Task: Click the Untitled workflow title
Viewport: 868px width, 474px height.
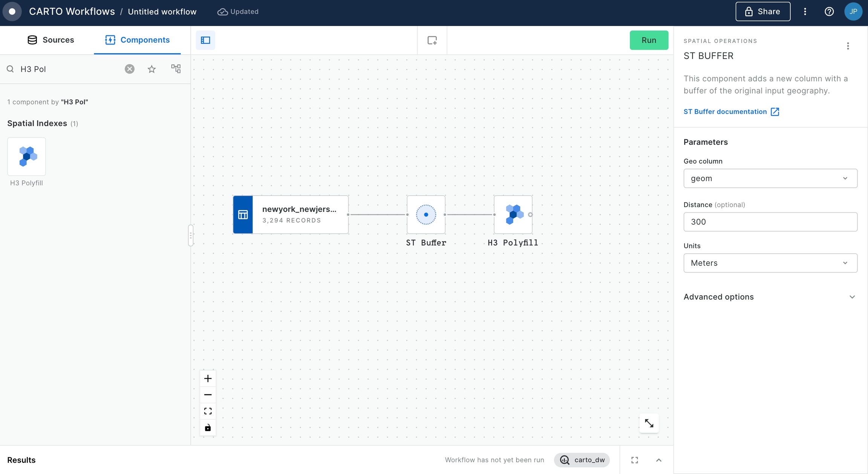Action: [x=162, y=12]
